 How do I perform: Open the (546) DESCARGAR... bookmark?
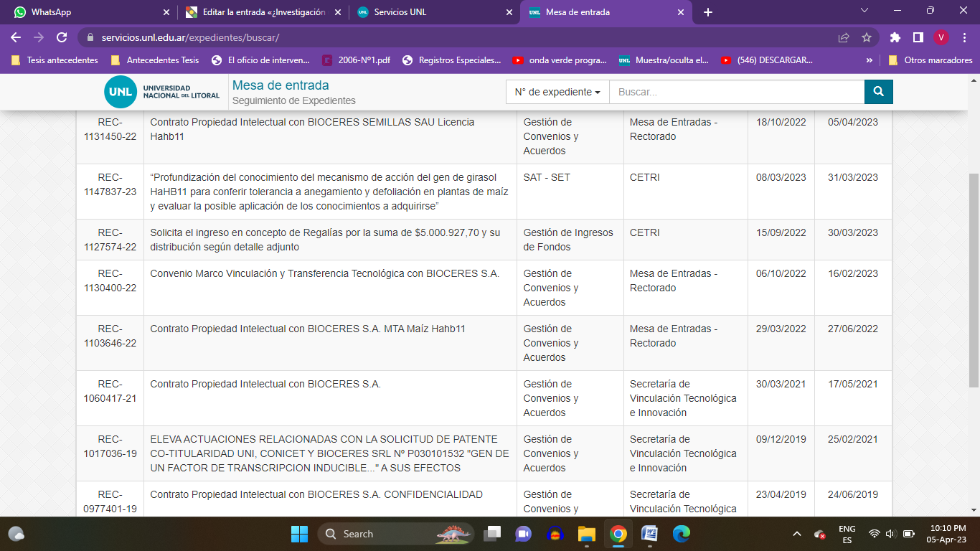click(x=768, y=60)
